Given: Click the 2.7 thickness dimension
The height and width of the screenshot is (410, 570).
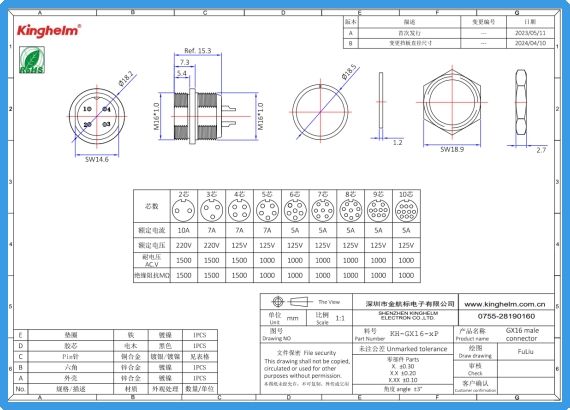Looking at the screenshot, I should (541, 150).
